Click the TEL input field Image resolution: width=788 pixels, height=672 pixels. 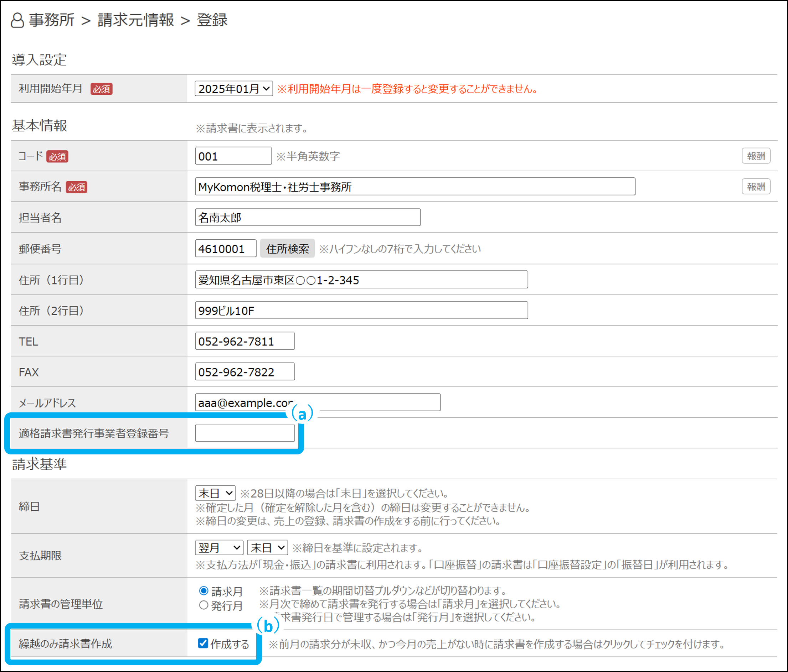(x=244, y=341)
